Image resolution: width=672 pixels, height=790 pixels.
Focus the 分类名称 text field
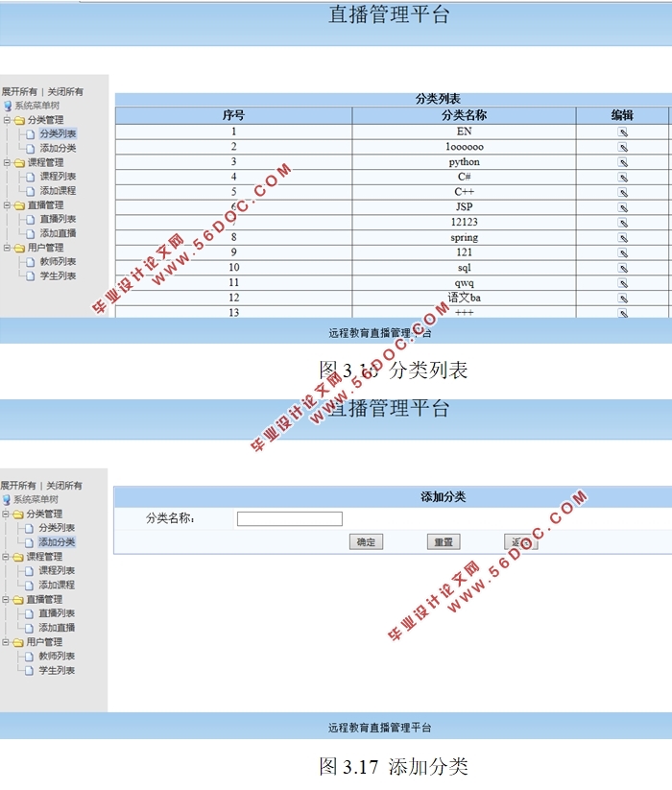(289, 519)
